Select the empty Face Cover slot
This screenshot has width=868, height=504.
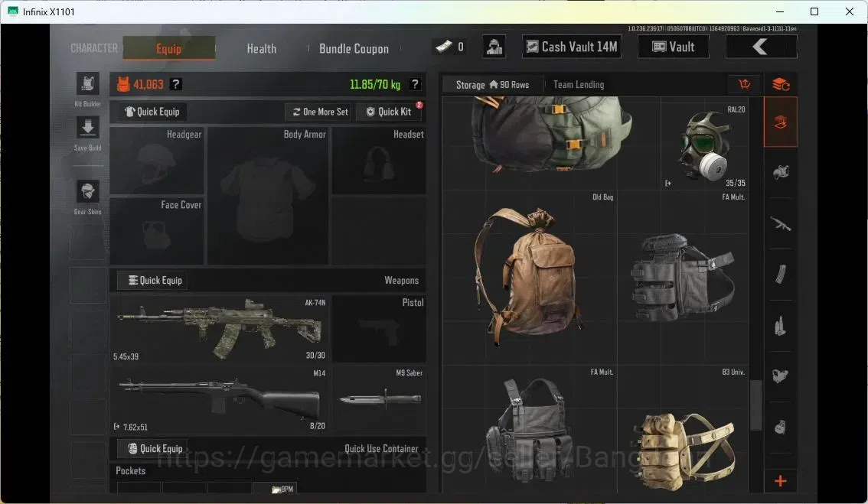click(157, 231)
